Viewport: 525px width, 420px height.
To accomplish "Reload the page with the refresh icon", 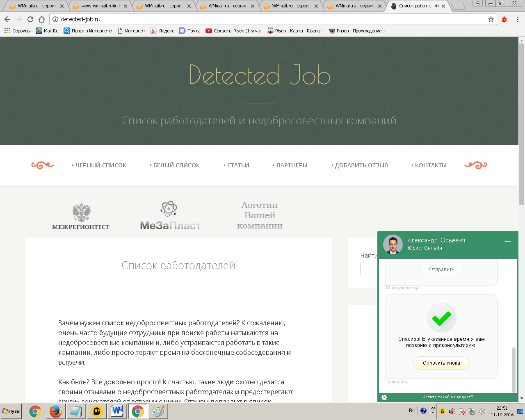I will pos(30,19).
